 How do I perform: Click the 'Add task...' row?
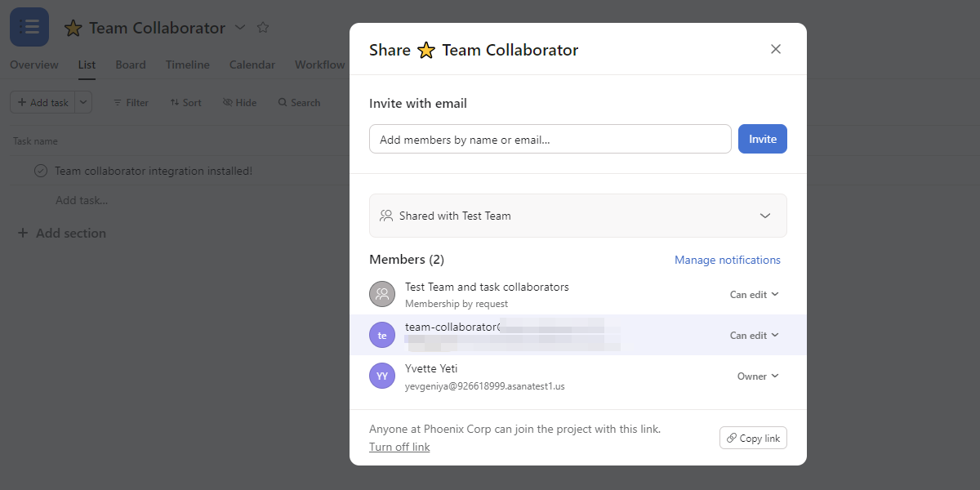[x=82, y=200]
